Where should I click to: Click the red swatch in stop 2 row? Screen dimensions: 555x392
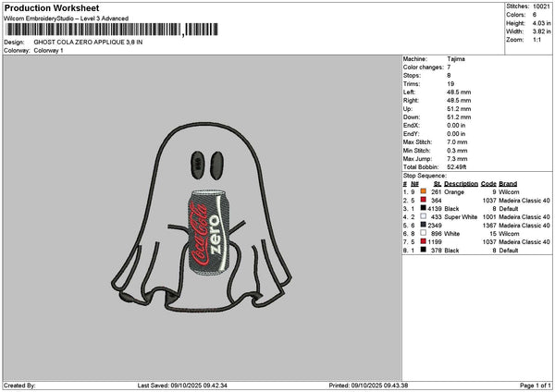point(423,200)
